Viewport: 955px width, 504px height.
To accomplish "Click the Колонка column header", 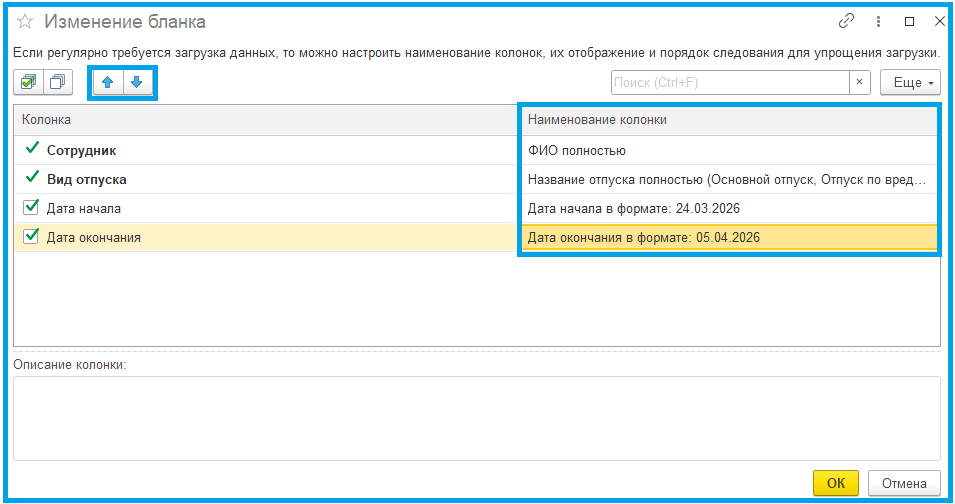I will click(265, 120).
